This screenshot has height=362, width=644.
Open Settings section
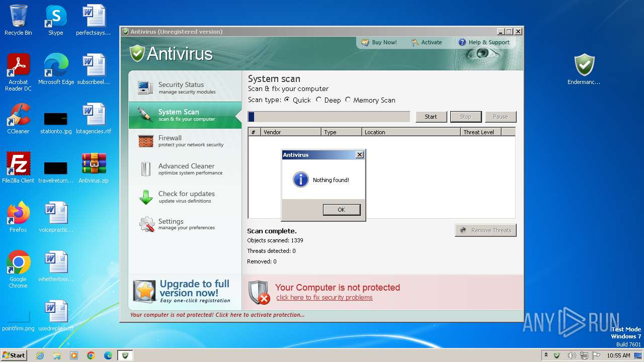(x=185, y=224)
